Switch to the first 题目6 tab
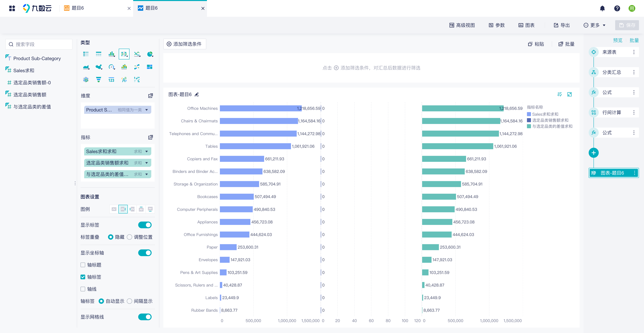 tap(96, 8)
